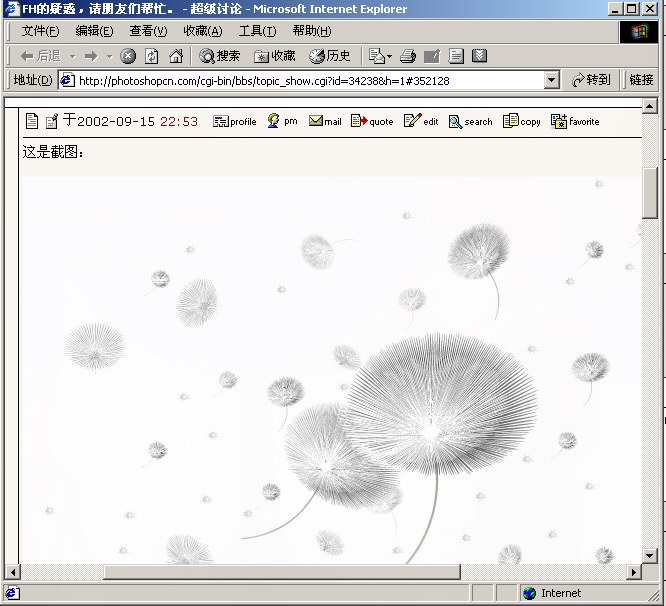Click the 链接 links bar label
Image resolution: width=666 pixels, height=606 pixels.
click(641, 80)
